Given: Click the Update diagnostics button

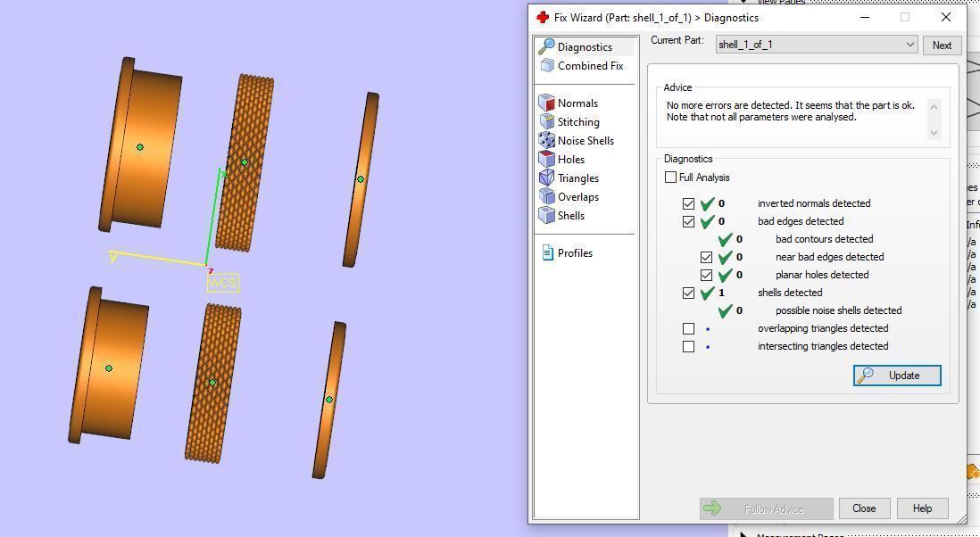Looking at the screenshot, I should pyautogui.click(x=897, y=376).
